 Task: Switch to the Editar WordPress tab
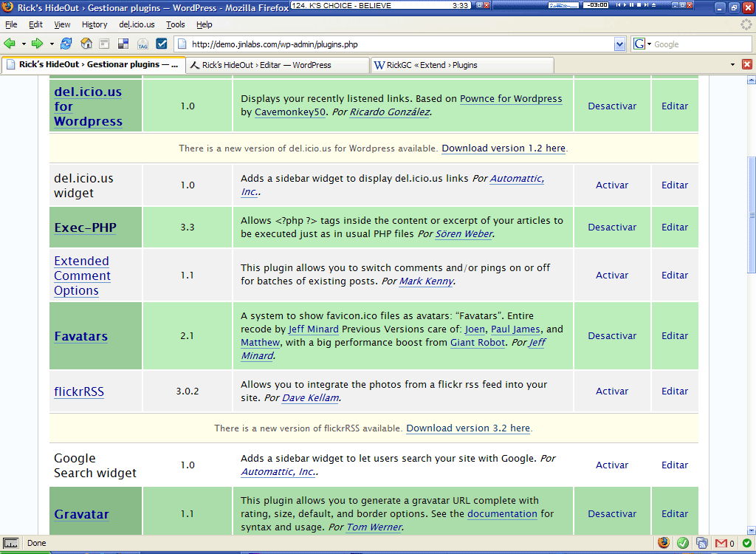click(277, 65)
